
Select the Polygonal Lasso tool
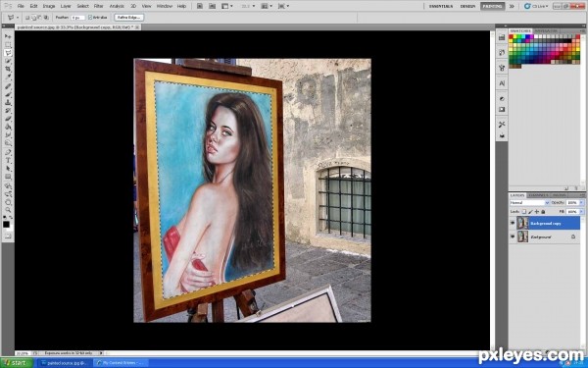coord(8,53)
